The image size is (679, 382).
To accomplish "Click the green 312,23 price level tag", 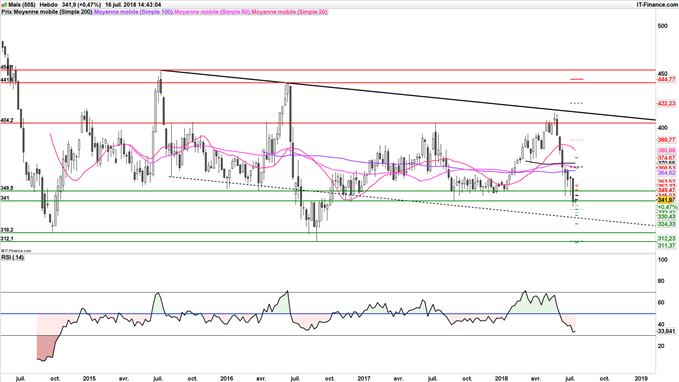I will [667, 239].
